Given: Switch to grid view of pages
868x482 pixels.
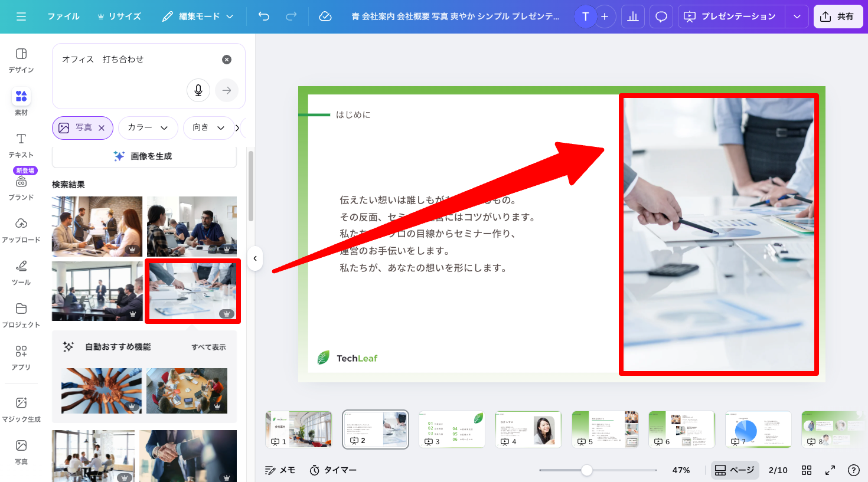Looking at the screenshot, I should point(807,470).
